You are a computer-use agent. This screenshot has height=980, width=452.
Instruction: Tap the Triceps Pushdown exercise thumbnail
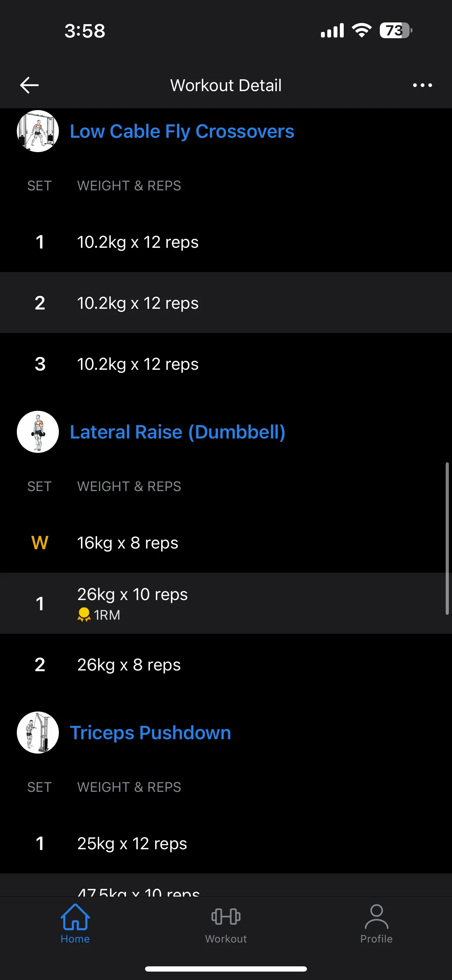coord(38,732)
